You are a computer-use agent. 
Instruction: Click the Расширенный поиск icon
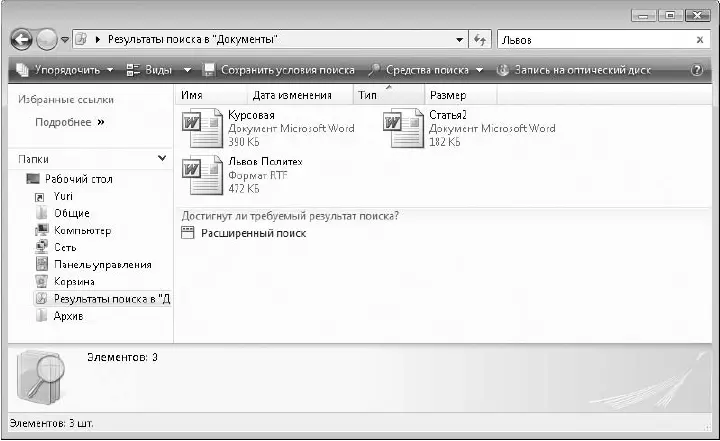pos(188,233)
